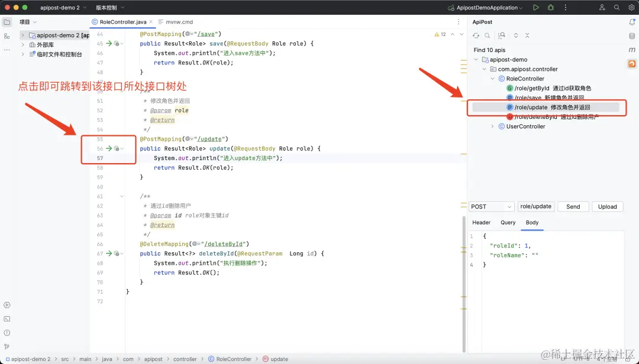
Task: Open the Terminal tool window
Action: pos(7,319)
